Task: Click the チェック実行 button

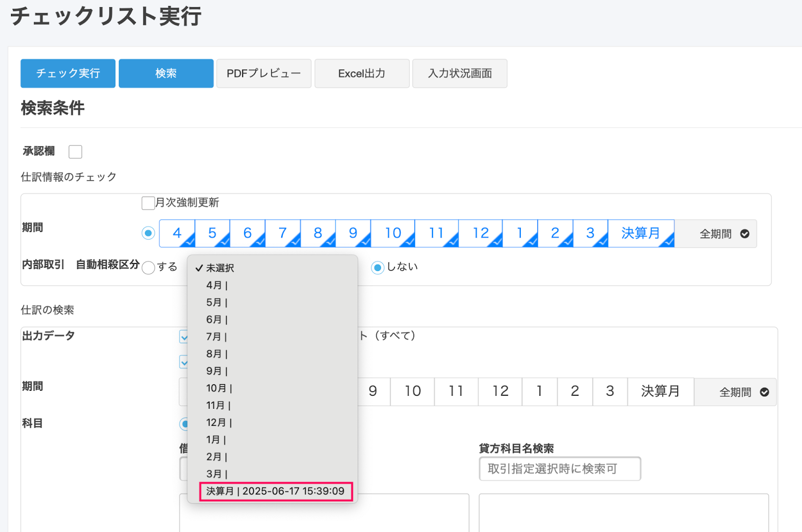Action: [68, 74]
